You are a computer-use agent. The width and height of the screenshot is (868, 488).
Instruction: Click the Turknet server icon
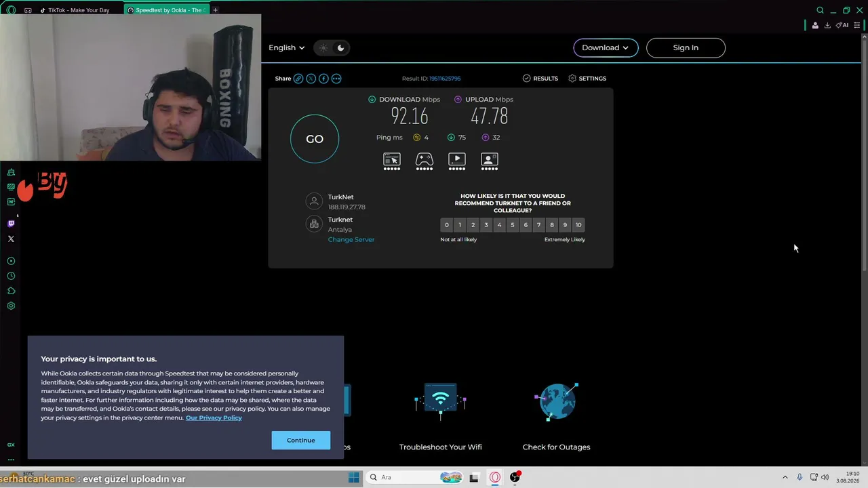(314, 224)
